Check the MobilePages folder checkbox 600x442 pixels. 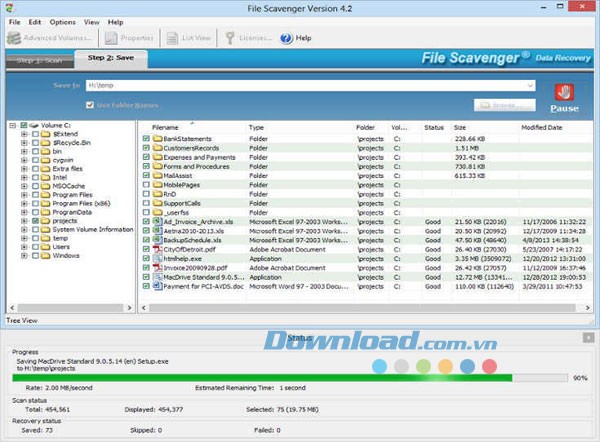point(146,184)
